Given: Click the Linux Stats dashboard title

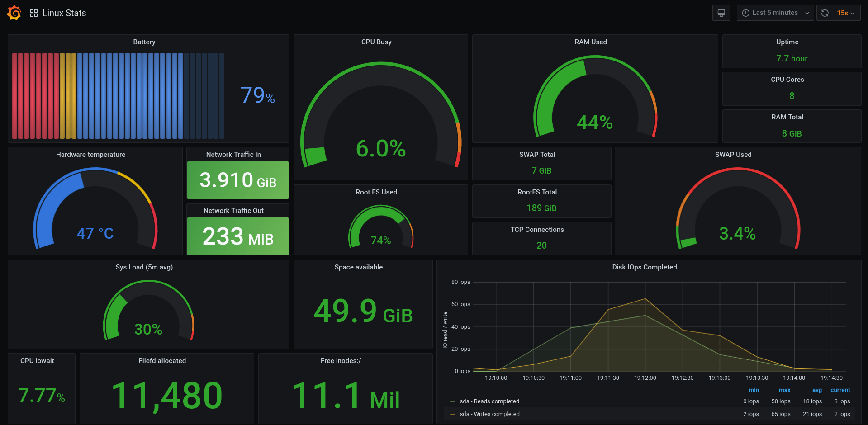Looking at the screenshot, I should tap(64, 13).
